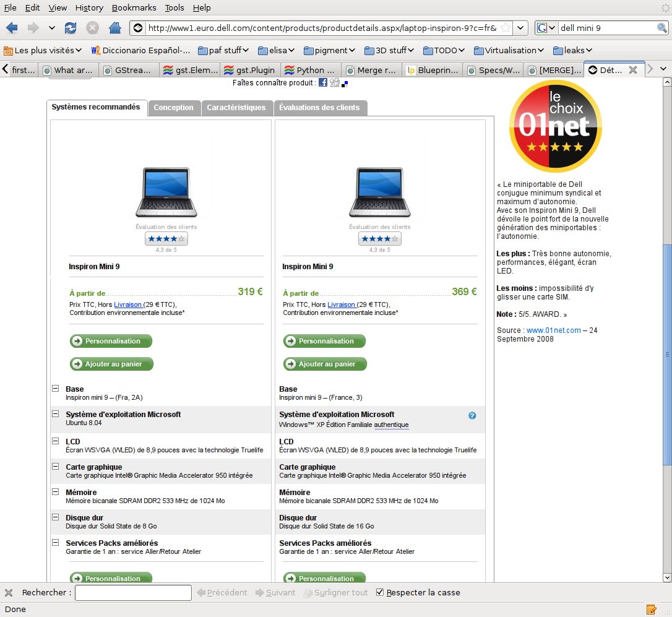672x617 pixels.
Task: Click the 01net le choix award badge
Action: (556, 126)
